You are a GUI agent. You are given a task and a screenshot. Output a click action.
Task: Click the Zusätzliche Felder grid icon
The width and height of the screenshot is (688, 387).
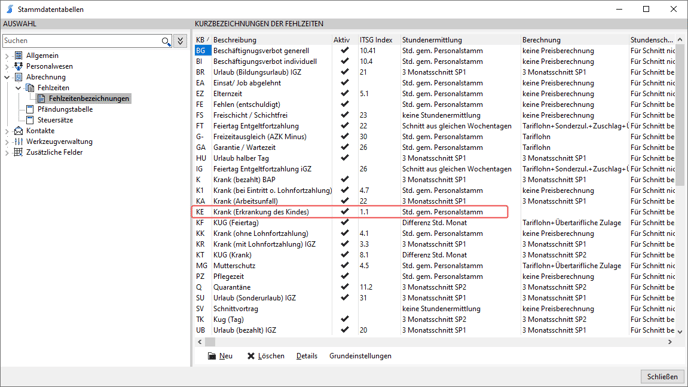(x=18, y=152)
